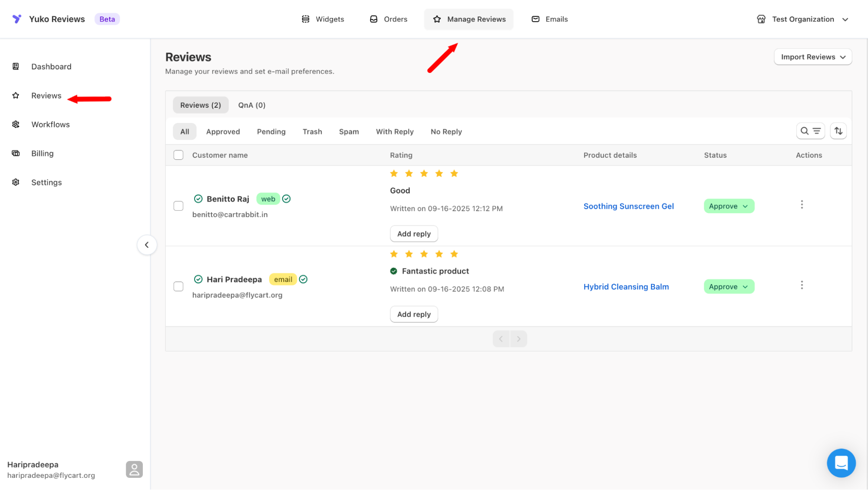
Task: Switch to the QnA (0) tab
Action: (251, 105)
